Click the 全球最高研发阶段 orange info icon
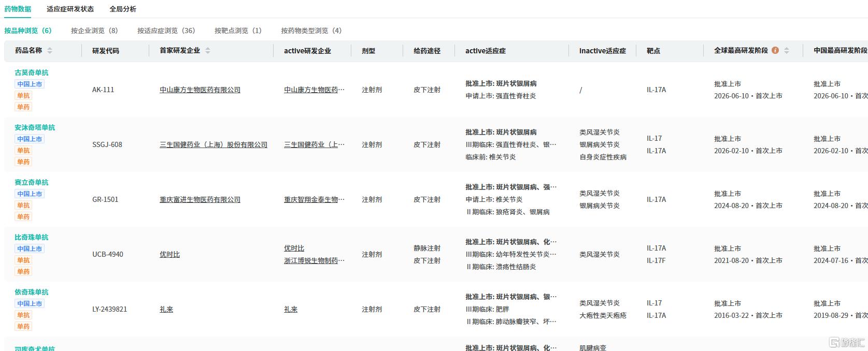This screenshot has height=351, width=868. (x=775, y=50)
